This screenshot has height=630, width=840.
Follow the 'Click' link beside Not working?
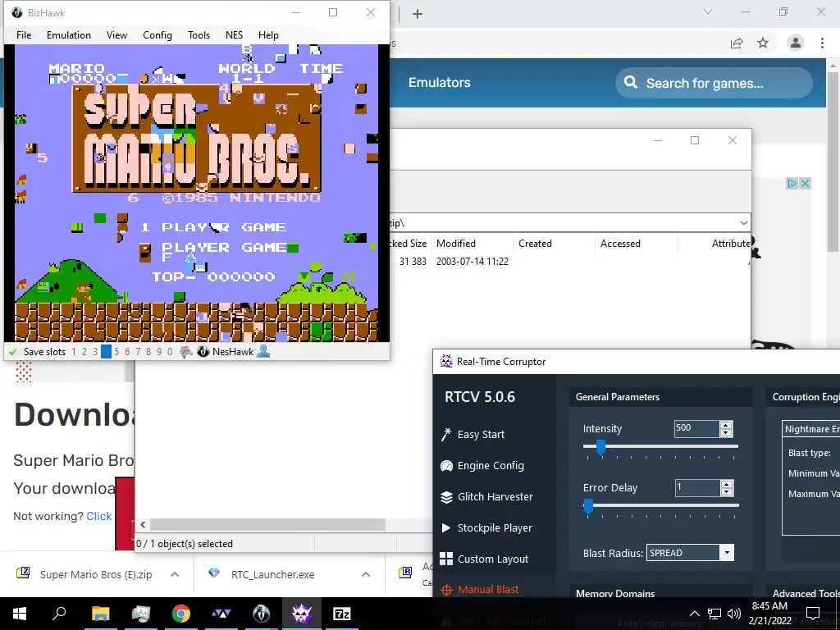[x=99, y=516]
